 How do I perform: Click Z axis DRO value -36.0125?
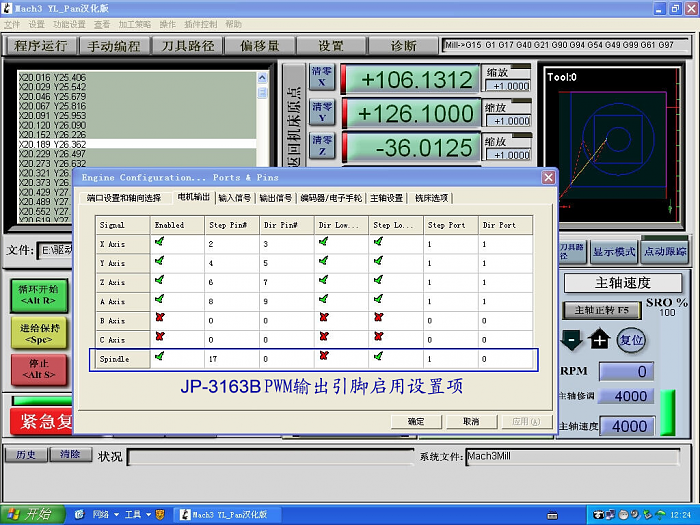pos(412,148)
